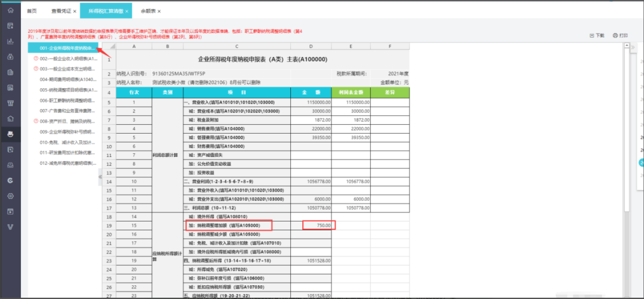
Task: Open the circular G sidebar icon
Action: pos(10,180)
